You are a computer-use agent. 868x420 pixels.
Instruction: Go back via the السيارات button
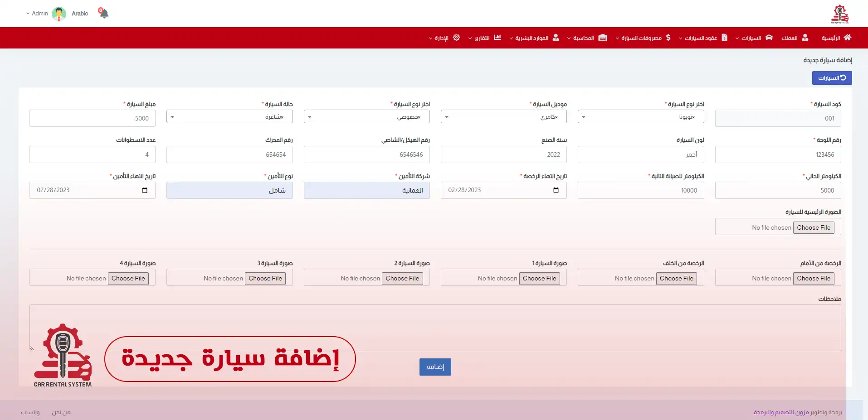(832, 78)
